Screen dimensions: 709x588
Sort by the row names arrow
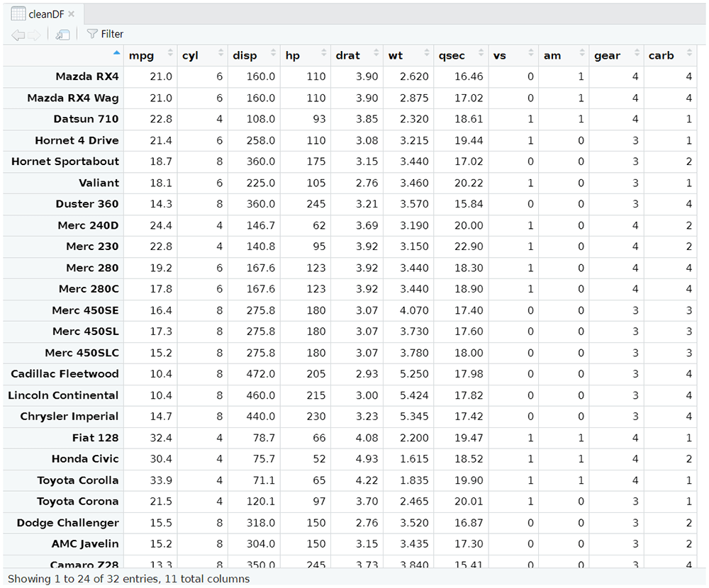[117, 53]
